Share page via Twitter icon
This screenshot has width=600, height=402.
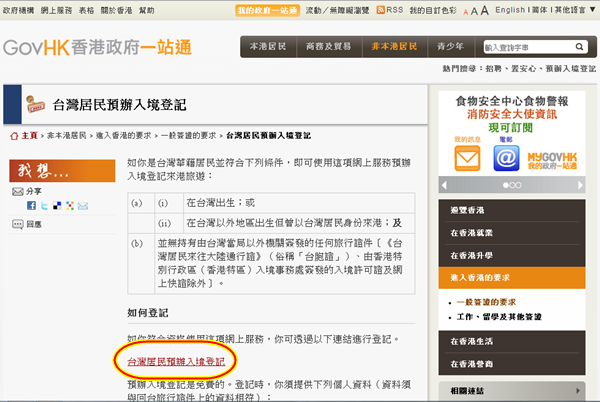click(x=44, y=206)
